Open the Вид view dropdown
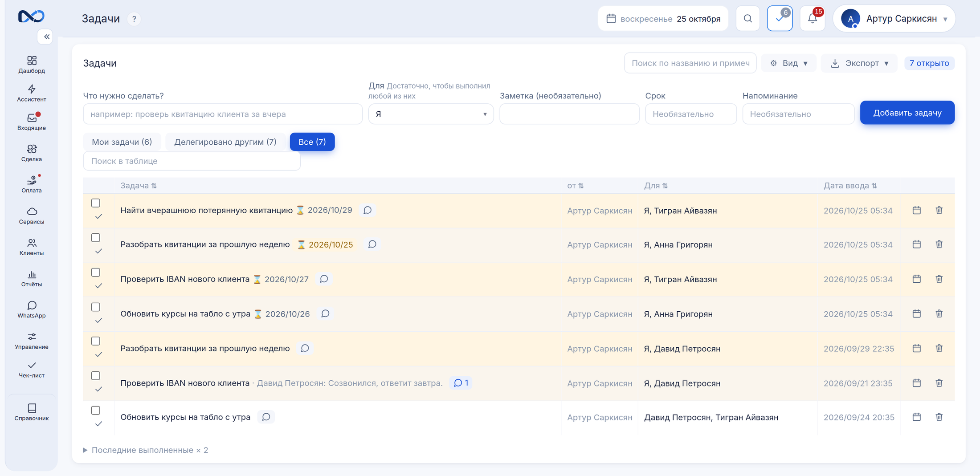This screenshot has height=476, width=980. click(x=789, y=63)
